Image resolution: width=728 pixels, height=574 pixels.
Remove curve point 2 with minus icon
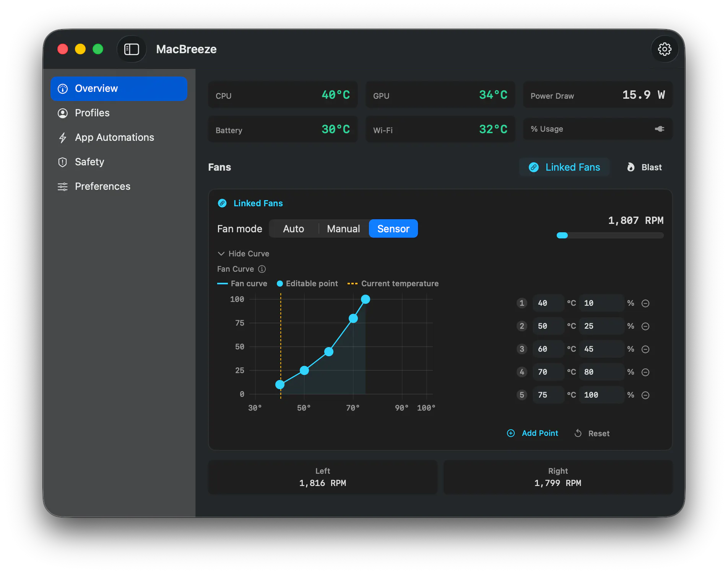[x=645, y=326]
